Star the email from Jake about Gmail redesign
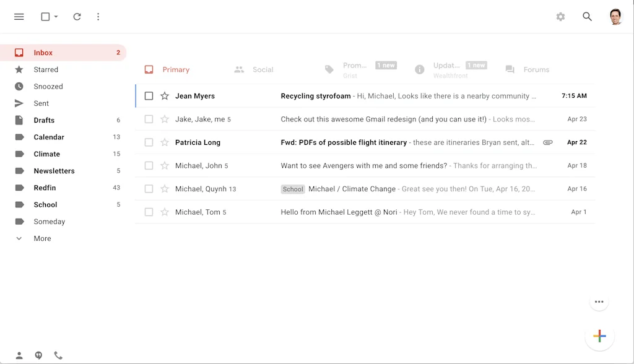This screenshot has height=364, width=634. [x=165, y=119]
